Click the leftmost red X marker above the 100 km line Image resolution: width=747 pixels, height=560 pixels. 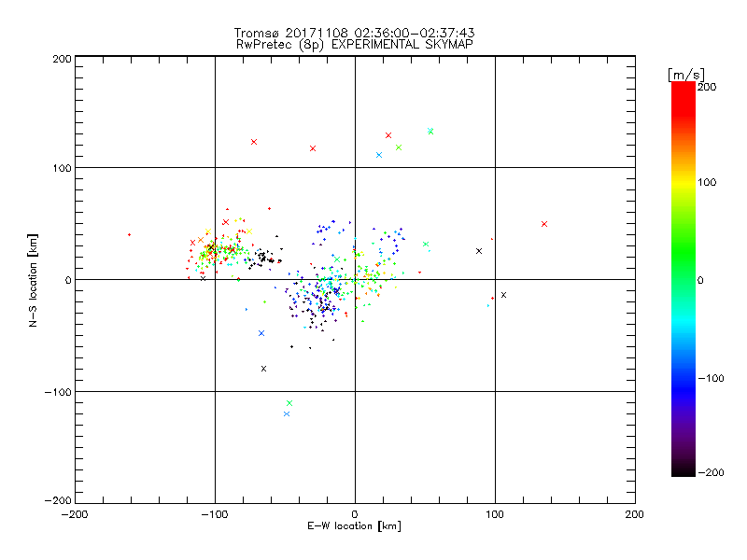[254, 142]
